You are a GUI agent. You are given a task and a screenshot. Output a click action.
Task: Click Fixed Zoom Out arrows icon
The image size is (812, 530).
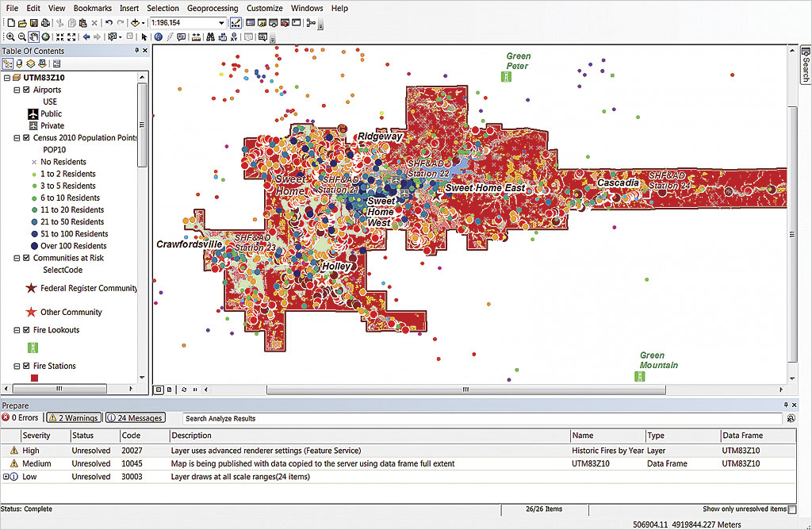72,36
